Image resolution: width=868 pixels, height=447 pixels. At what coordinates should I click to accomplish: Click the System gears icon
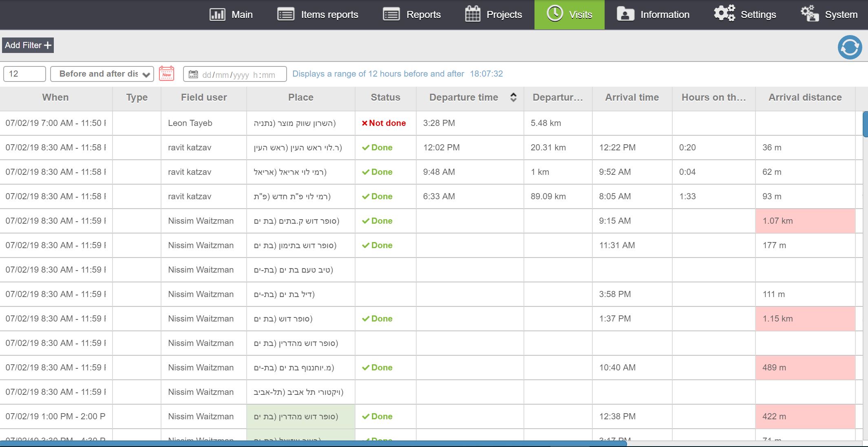(809, 14)
